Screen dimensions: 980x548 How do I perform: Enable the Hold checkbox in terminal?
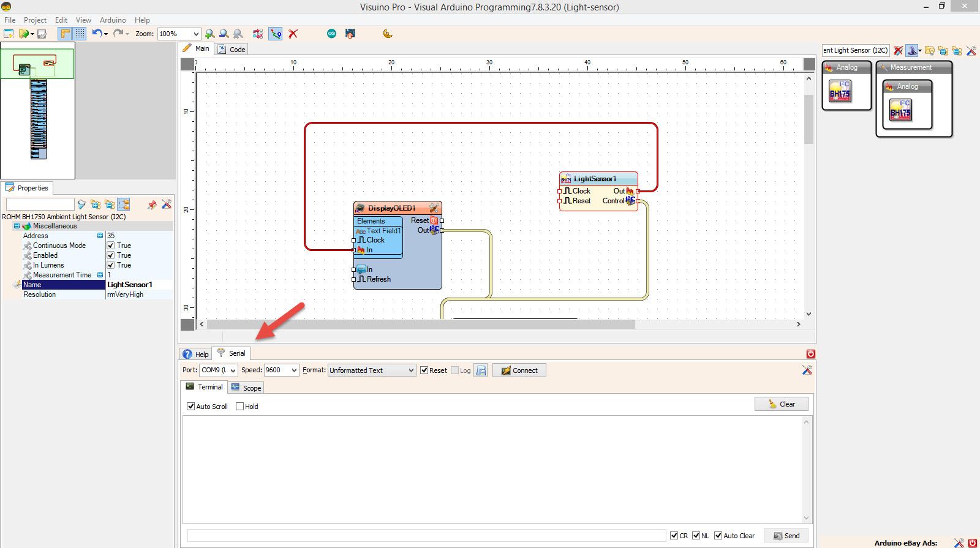pos(240,407)
